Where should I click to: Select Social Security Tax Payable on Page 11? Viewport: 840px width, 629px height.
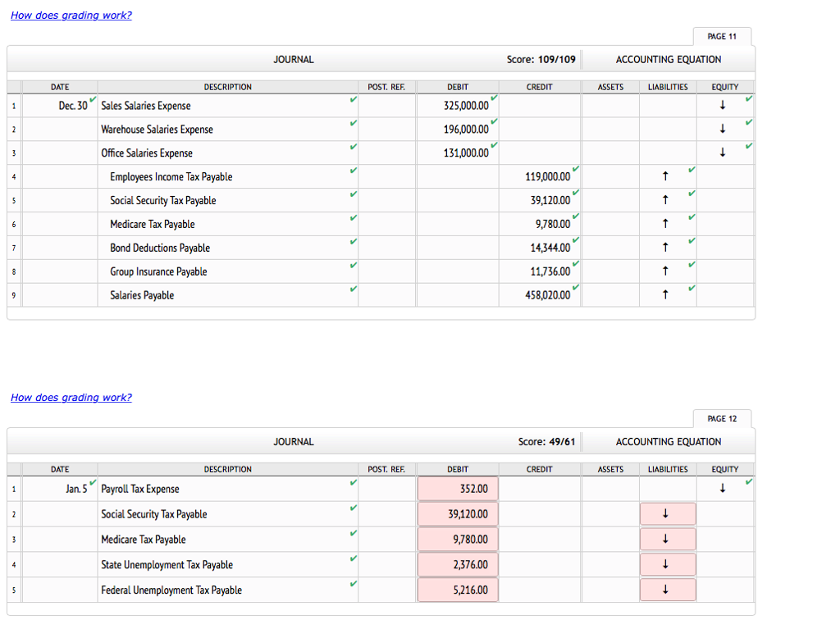(163, 200)
